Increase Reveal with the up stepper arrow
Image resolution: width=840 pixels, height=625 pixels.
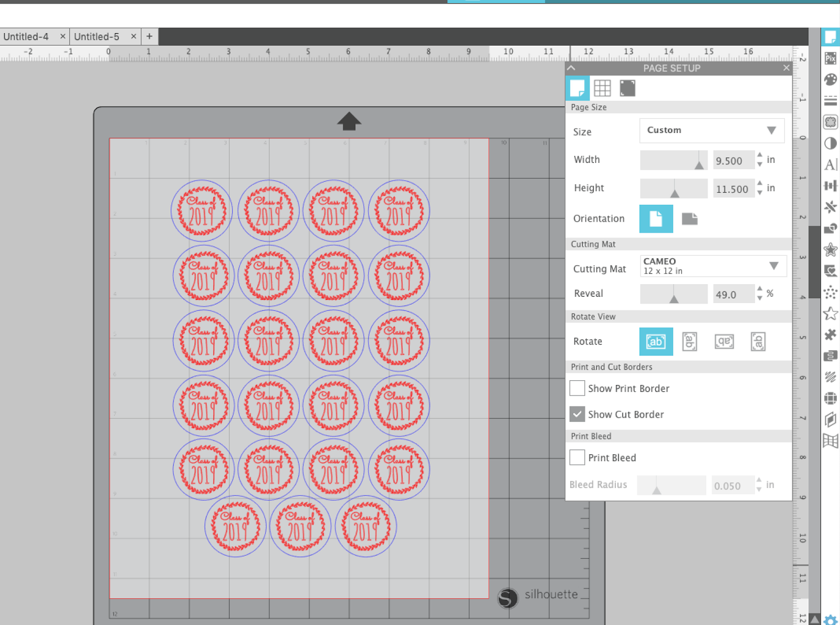760,288
